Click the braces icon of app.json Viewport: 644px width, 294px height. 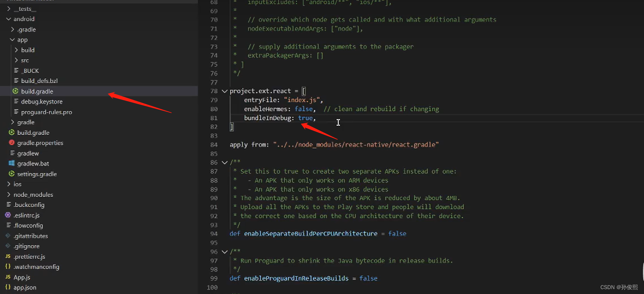pos(8,287)
